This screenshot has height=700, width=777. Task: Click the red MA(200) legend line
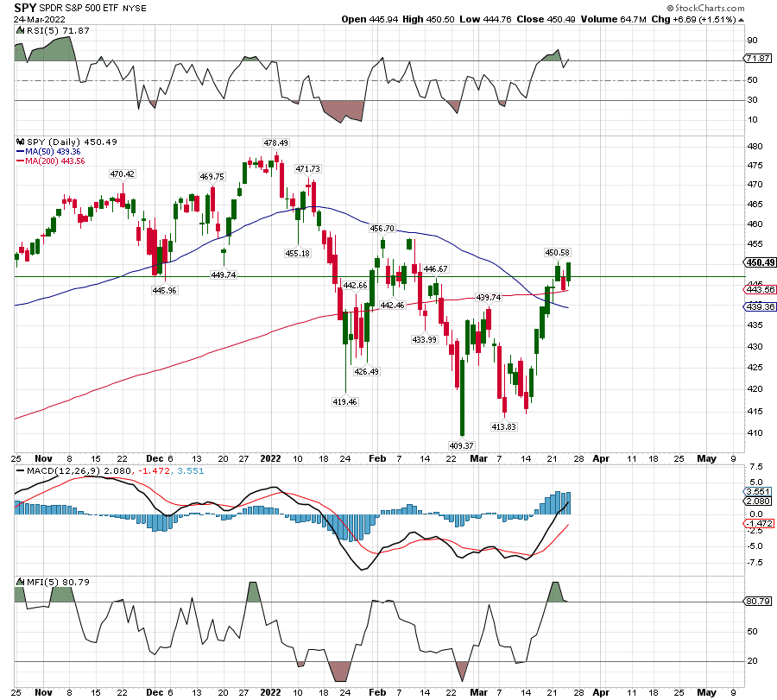point(21,161)
